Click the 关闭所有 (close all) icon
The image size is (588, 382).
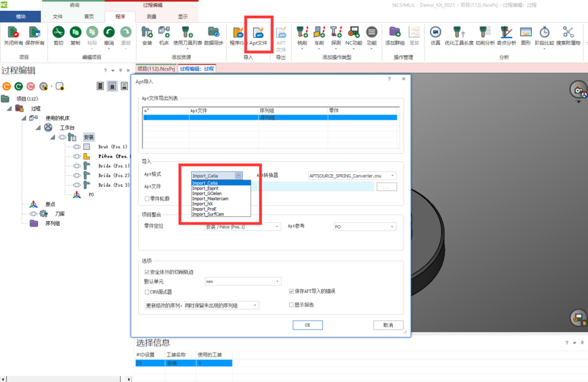[13, 32]
